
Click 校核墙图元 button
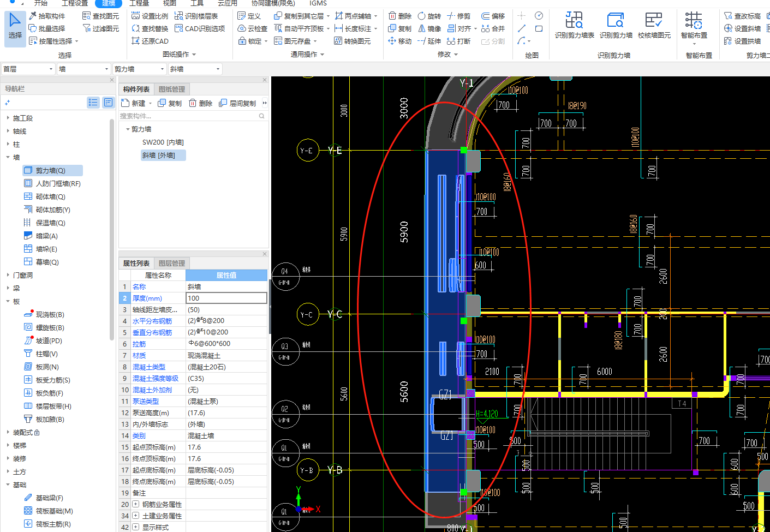[654, 26]
